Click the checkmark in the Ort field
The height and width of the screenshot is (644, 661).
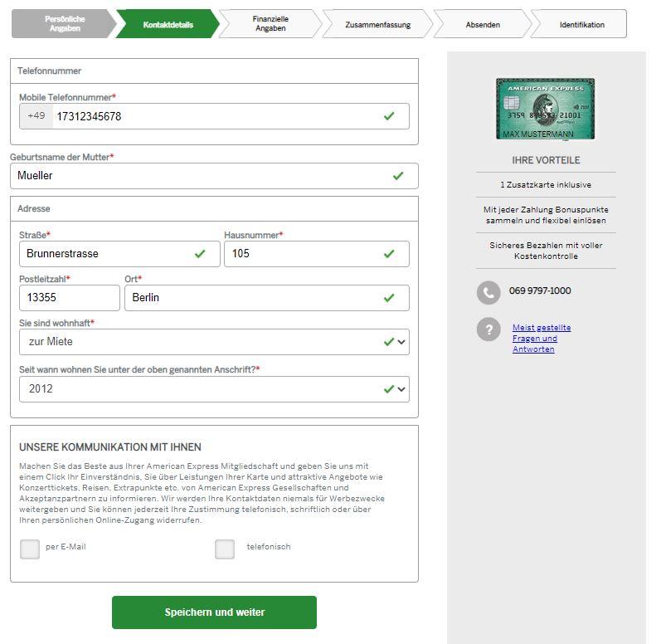[389, 298]
